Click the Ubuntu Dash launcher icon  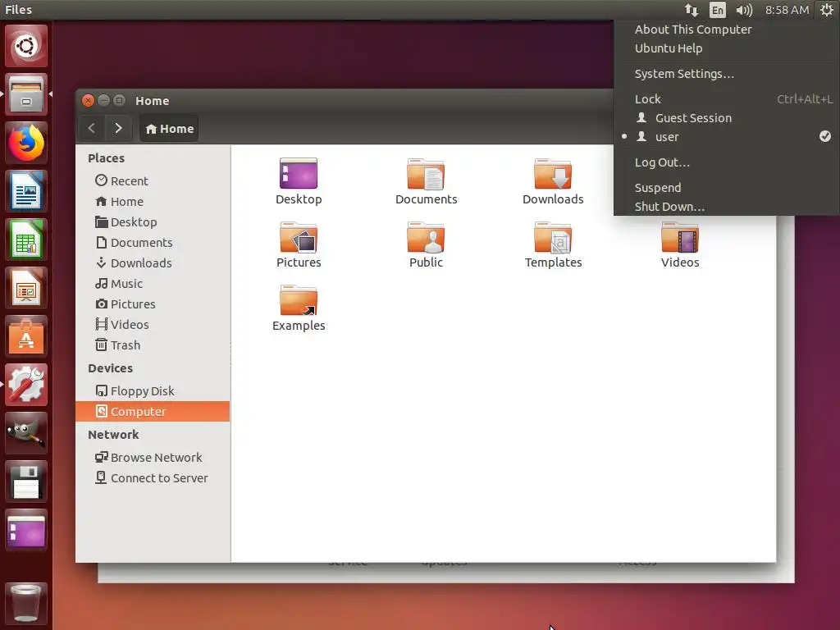click(x=26, y=46)
